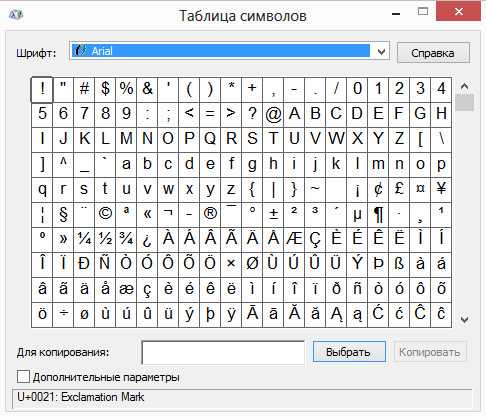Screen dimensions: 486x417
Task: Click the Arial font combo box
Action: (x=229, y=51)
